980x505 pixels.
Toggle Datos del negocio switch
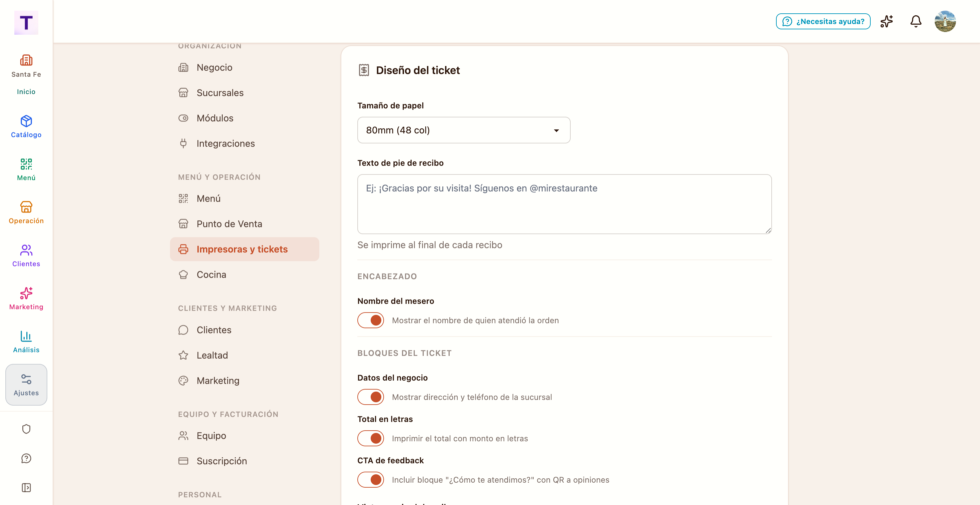(371, 397)
